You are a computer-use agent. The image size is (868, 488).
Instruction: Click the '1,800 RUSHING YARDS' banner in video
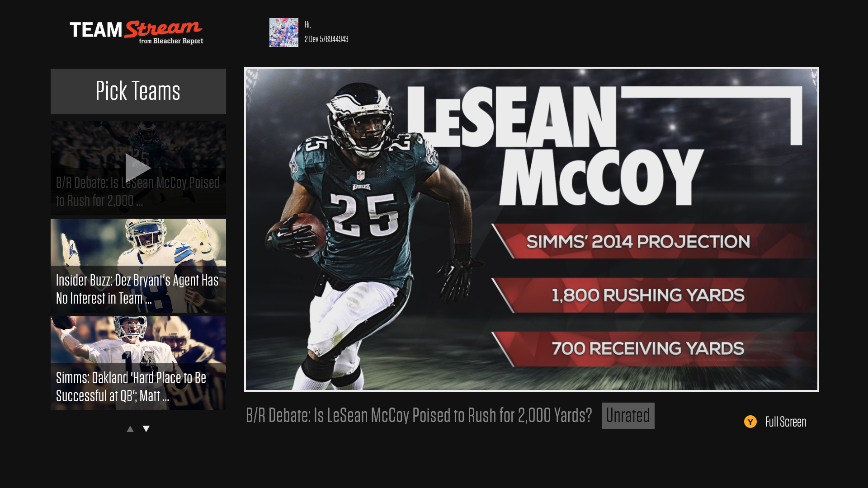pyautogui.click(x=647, y=296)
